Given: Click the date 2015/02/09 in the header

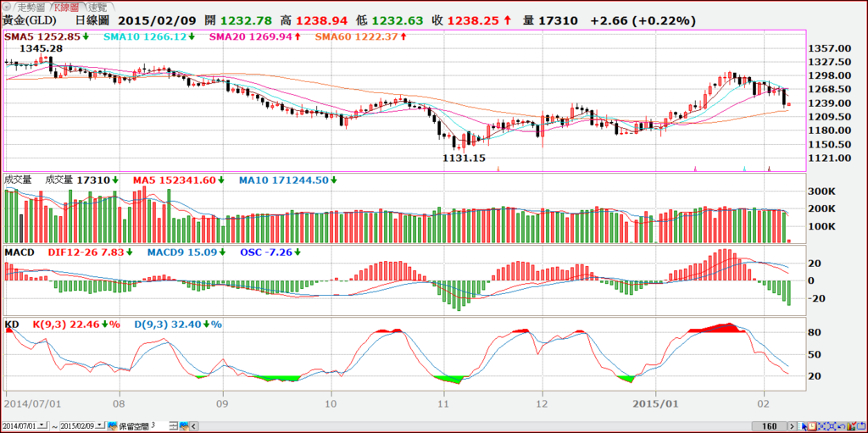Looking at the screenshot, I should [156, 20].
